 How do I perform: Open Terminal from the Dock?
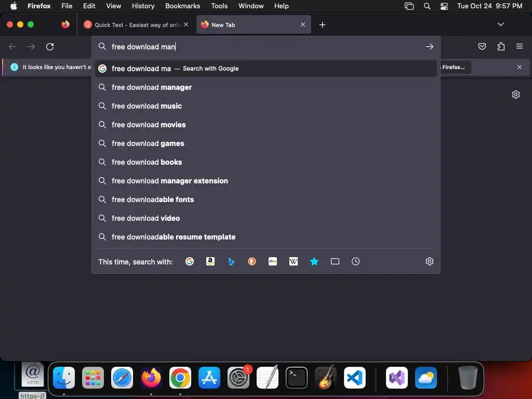[x=297, y=378]
